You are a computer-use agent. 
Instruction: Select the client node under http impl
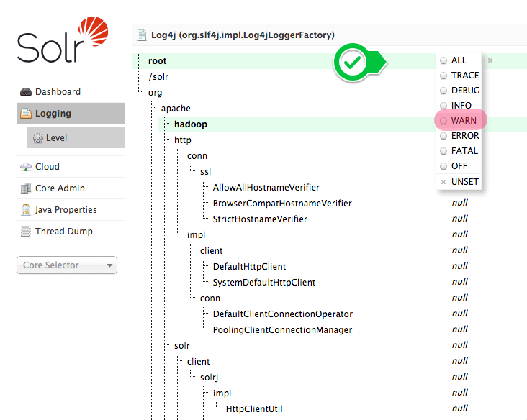(x=212, y=251)
